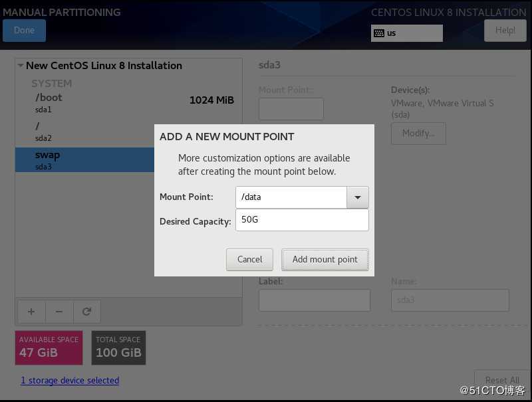Click the background Mount Point field for sda3
Image resolution: width=532 pixels, height=402 pixels.
point(291,109)
